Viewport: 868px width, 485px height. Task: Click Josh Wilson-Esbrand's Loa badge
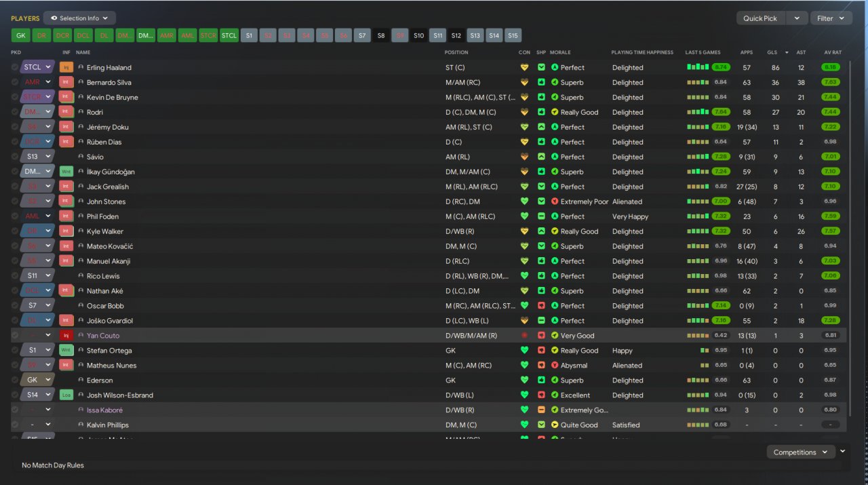click(66, 395)
